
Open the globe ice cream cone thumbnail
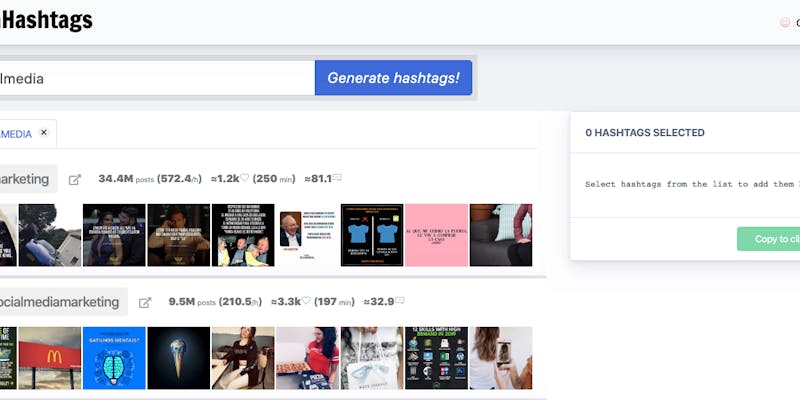(x=179, y=358)
